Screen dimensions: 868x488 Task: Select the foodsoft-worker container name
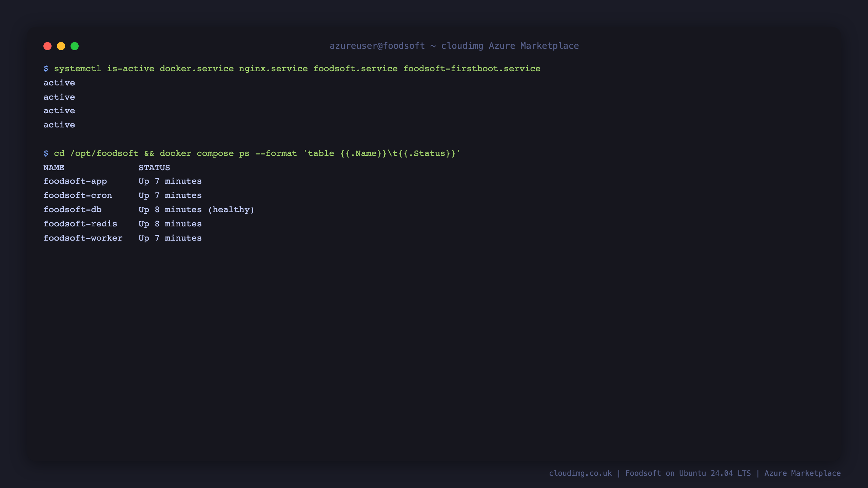click(x=83, y=238)
